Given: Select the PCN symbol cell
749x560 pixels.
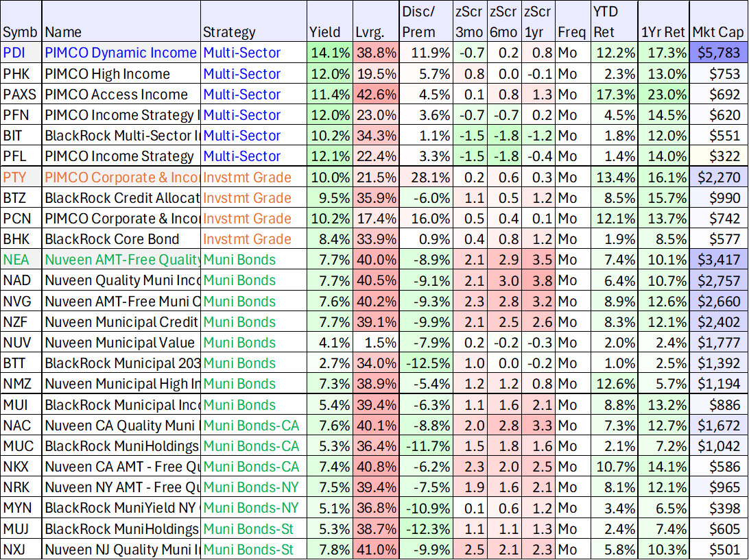Looking at the screenshot, I should [x=21, y=218].
